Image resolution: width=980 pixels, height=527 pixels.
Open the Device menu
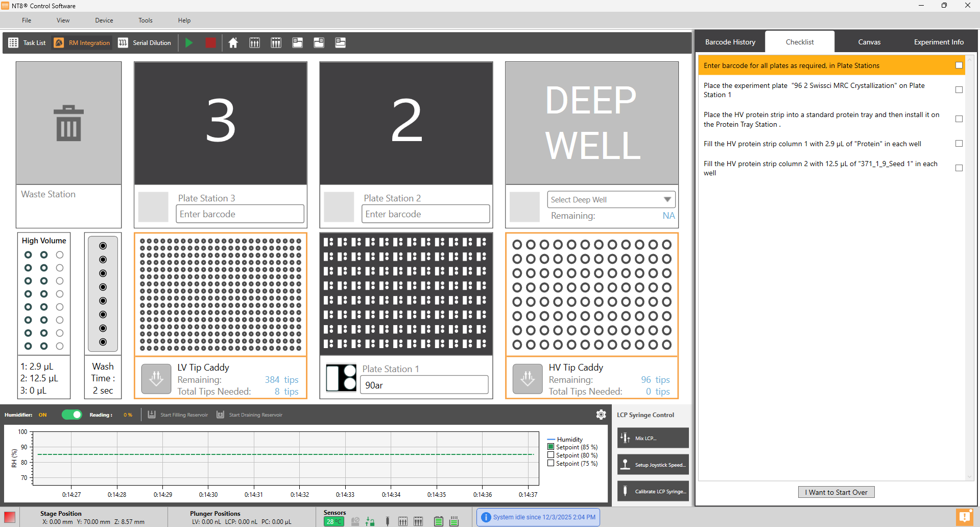104,20
